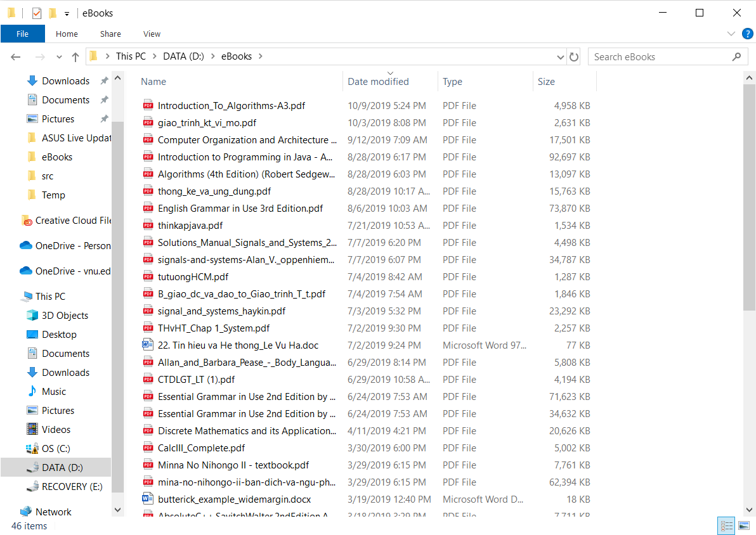Click file list scroll down arrow
This screenshot has width=756, height=535.
pos(749,510)
